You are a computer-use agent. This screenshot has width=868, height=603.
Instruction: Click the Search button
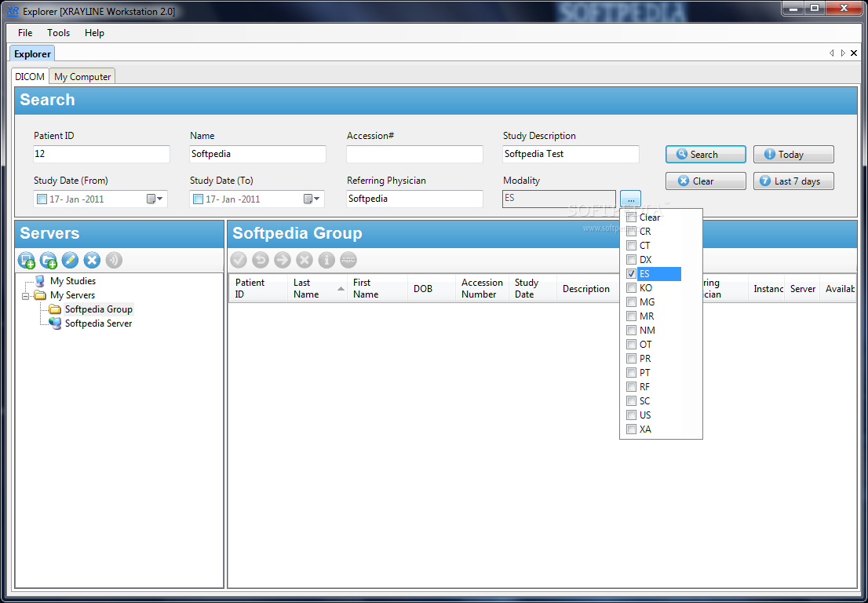706,155
